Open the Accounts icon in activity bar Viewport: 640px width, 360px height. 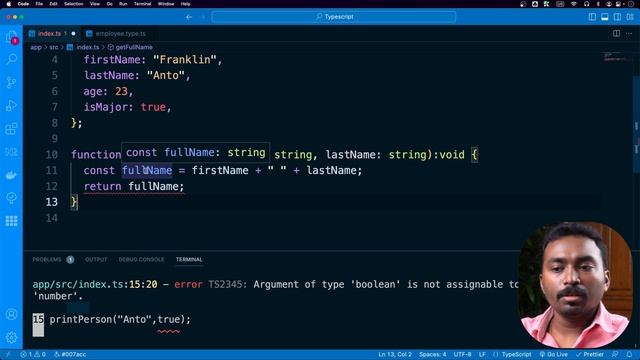point(11,314)
